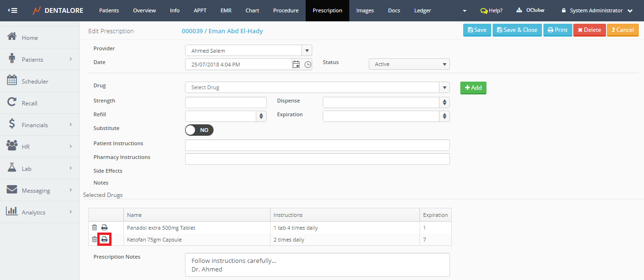Remove Ketofan 75gm with trash icon
This screenshot has width=644, height=280.
click(x=94, y=240)
